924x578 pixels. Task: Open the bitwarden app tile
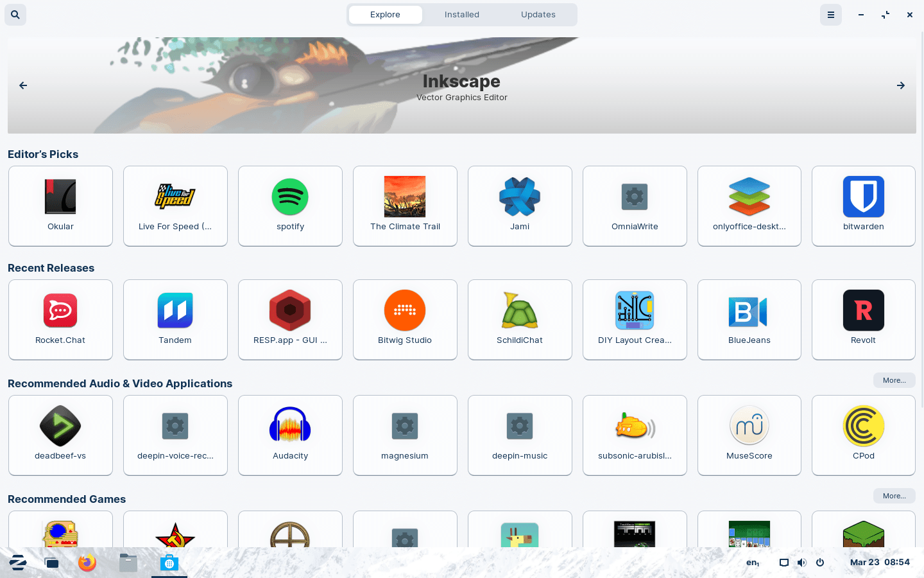coord(864,206)
